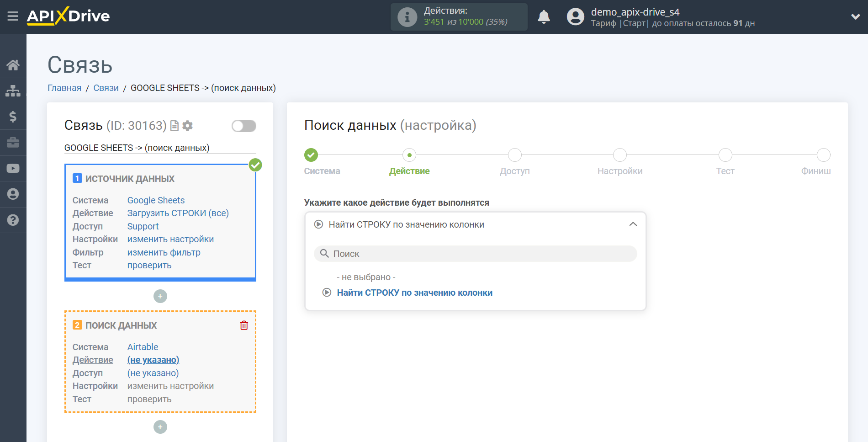The width and height of the screenshot is (868, 442).
Task: Click the 'ПОИСК ДАННЫХ' block title
Action: [x=121, y=325]
